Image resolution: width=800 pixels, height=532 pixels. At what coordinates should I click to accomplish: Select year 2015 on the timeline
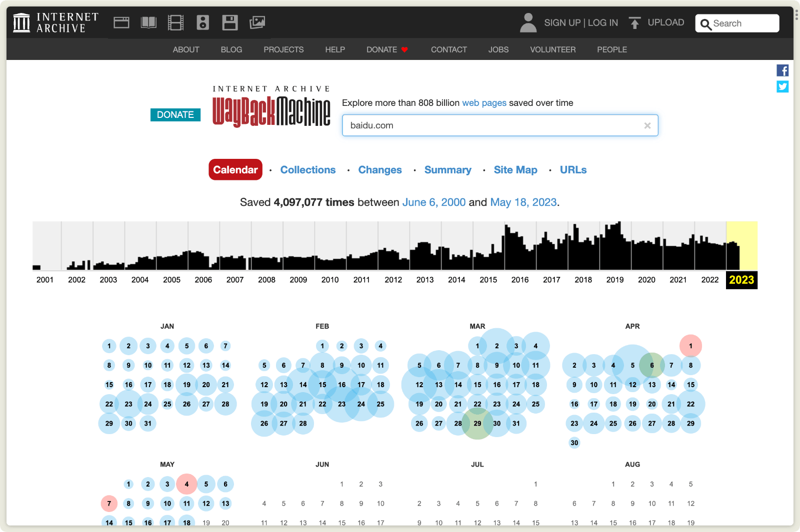point(488,280)
